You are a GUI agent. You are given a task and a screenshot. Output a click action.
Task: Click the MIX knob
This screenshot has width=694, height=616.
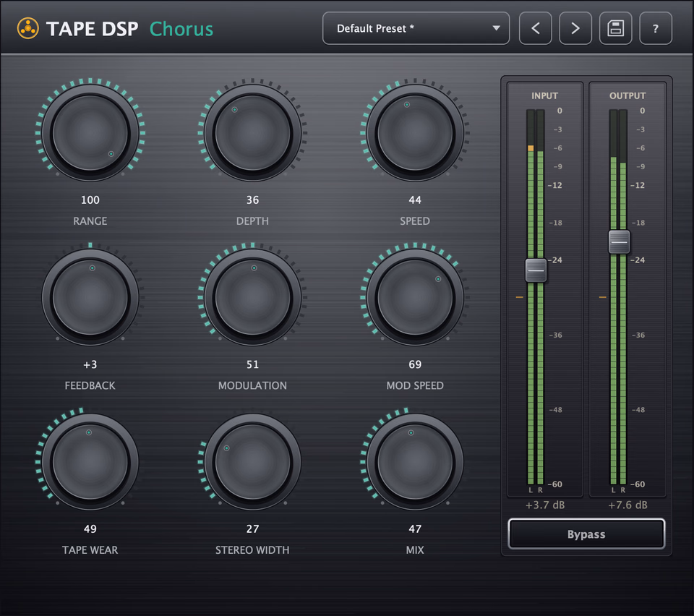[x=415, y=462]
